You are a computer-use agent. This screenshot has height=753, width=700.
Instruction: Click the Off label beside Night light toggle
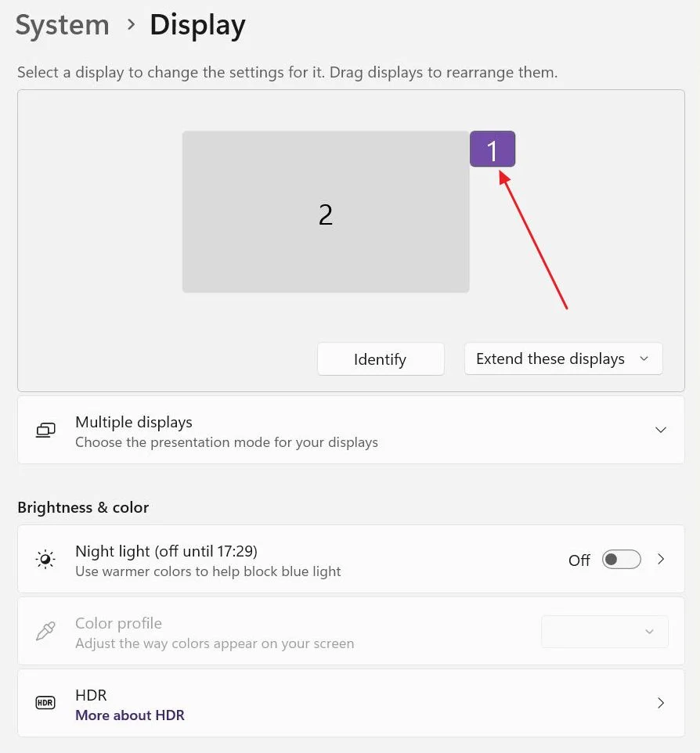point(579,560)
